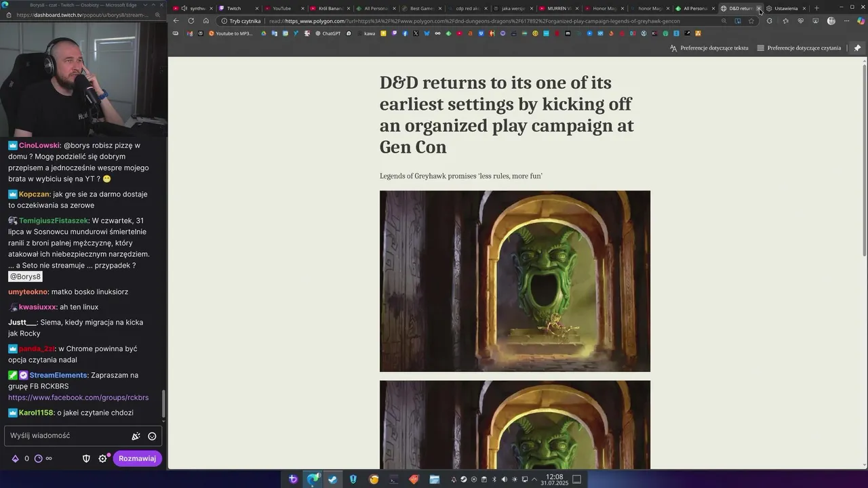
Task: Add page to favorites with star icon
Action: (751, 21)
